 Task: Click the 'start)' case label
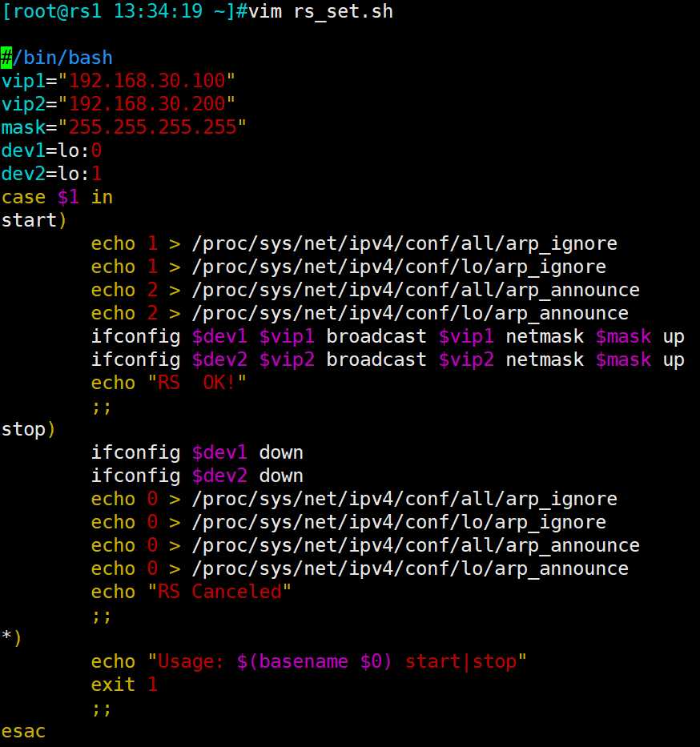[x=34, y=220]
